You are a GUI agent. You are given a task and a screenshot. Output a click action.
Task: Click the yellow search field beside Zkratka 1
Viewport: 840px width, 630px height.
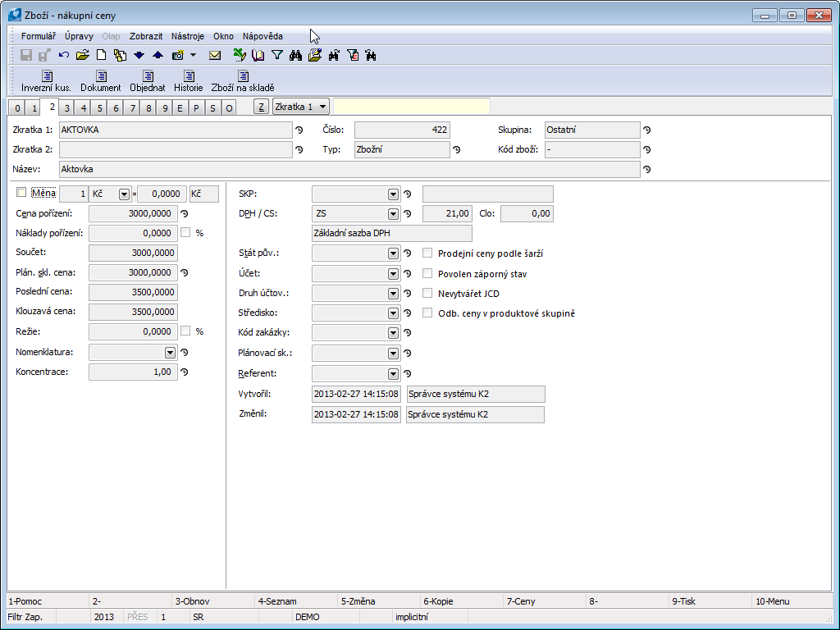[411, 107]
